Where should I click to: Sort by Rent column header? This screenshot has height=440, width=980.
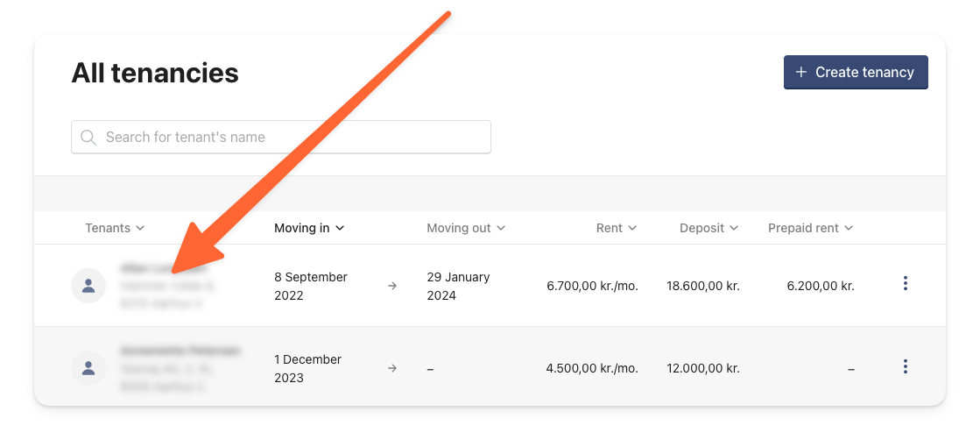click(x=617, y=228)
